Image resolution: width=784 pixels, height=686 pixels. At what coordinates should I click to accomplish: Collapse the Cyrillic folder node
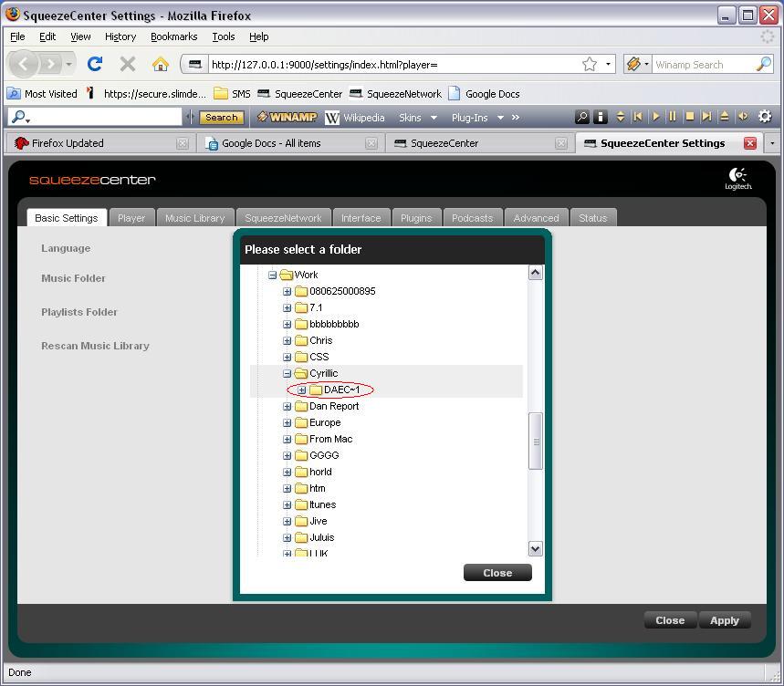click(x=287, y=373)
